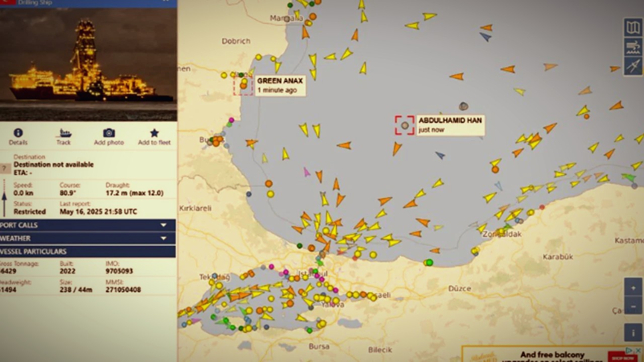Zoom in with the plus button
Screen dimensions: 644x362
(x=633, y=288)
